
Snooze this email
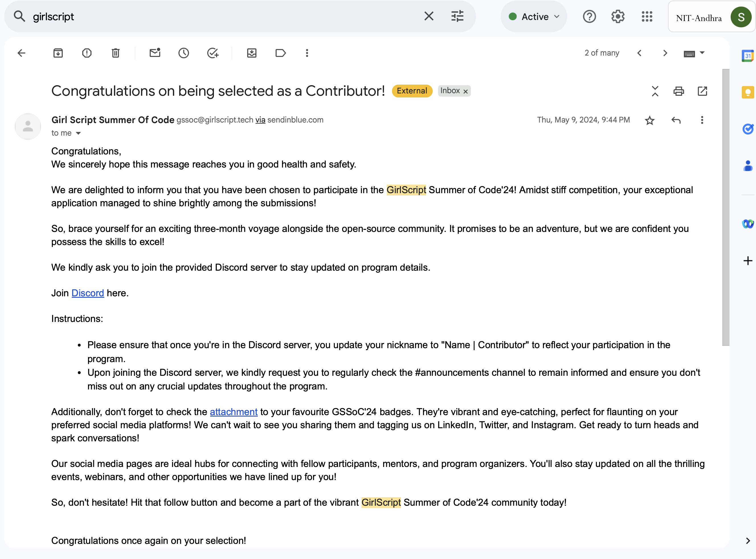click(184, 53)
